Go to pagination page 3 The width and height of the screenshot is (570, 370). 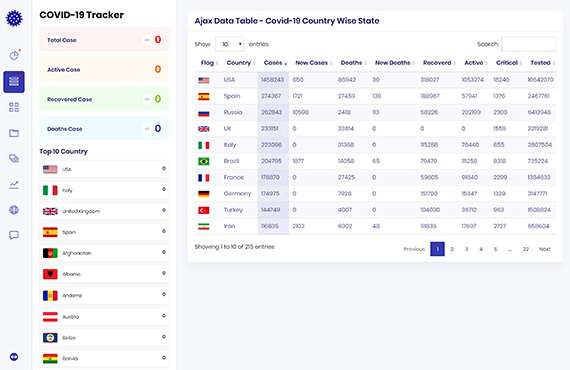(x=466, y=249)
